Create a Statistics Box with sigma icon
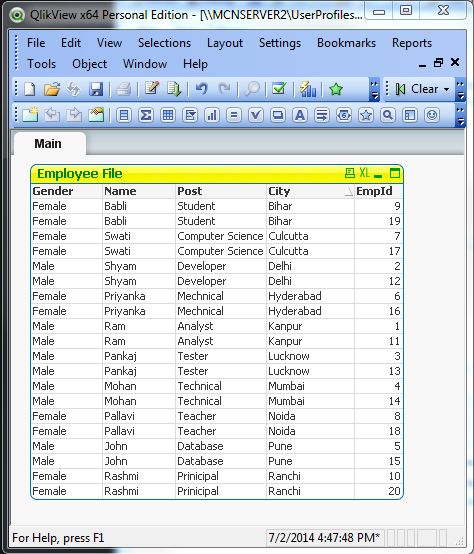Screen dimensions: 474x554 [x=146, y=115]
